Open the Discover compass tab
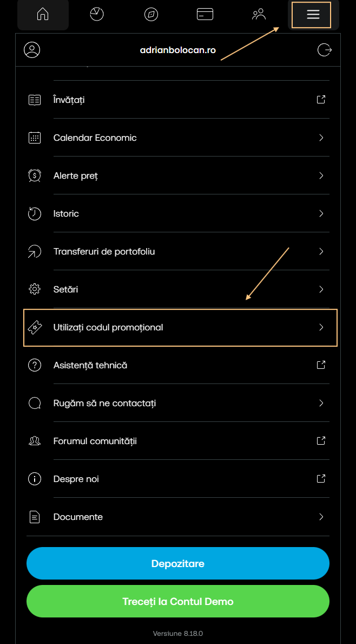The width and height of the screenshot is (356, 644). [x=151, y=15]
